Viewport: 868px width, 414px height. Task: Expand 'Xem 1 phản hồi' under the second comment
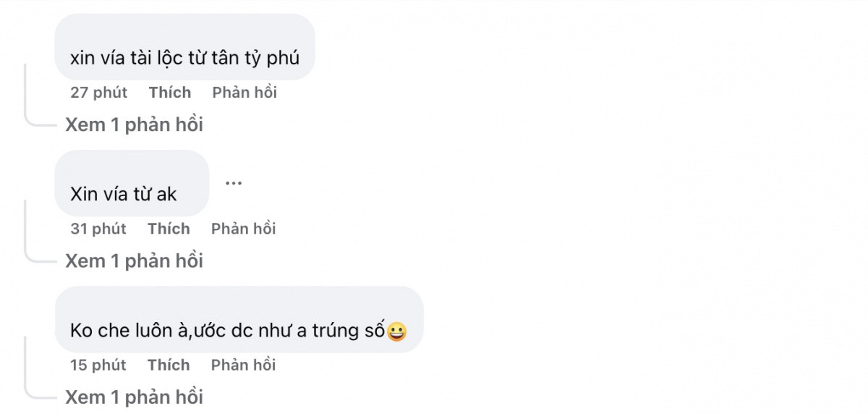point(134,261)
